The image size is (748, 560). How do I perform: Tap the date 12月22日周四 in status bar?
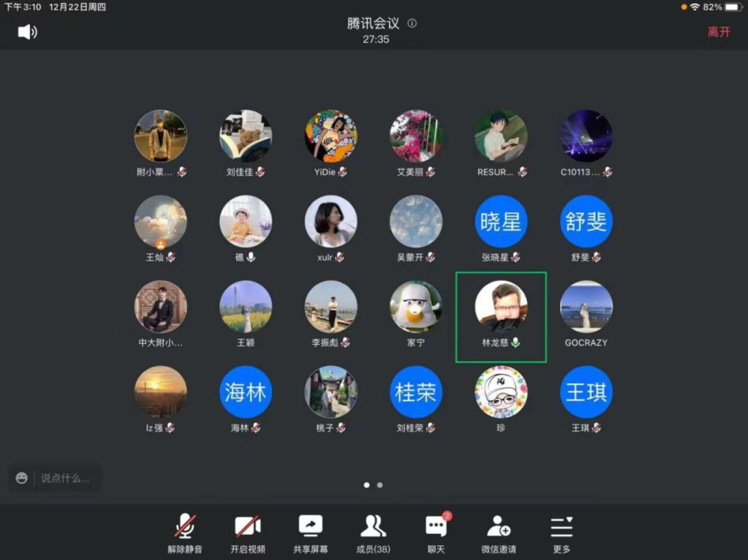pyautogui.click(x=78, y=7)
